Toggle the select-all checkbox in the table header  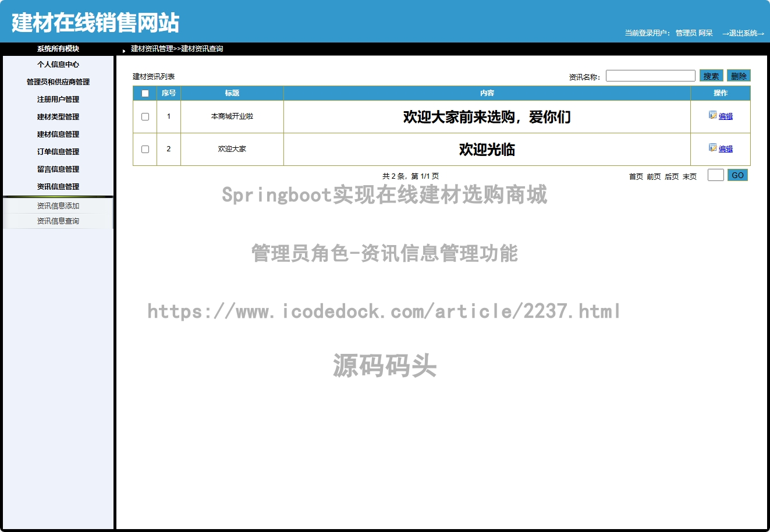[145, 93]
